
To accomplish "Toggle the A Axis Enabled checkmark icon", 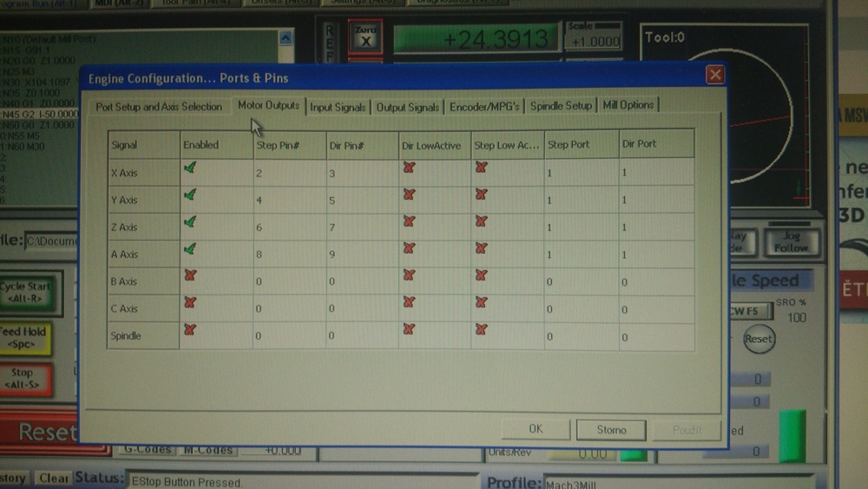I will (190, 249).
